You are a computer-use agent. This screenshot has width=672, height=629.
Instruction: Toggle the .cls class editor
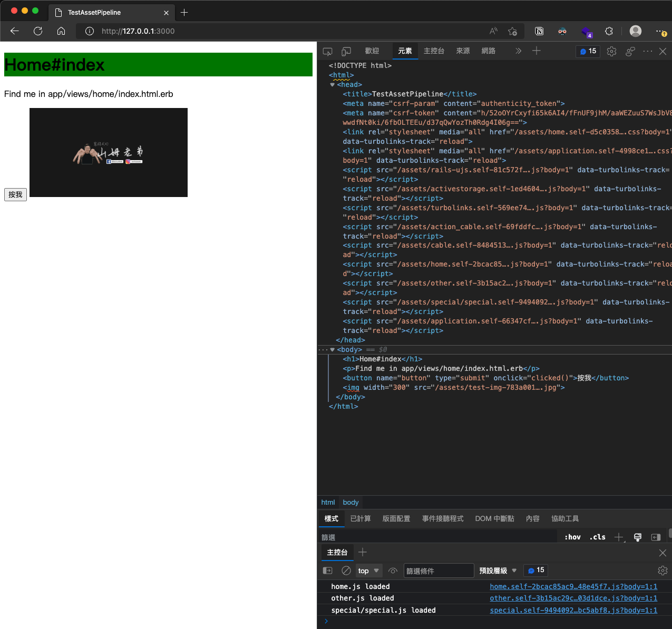coord(597,537)
